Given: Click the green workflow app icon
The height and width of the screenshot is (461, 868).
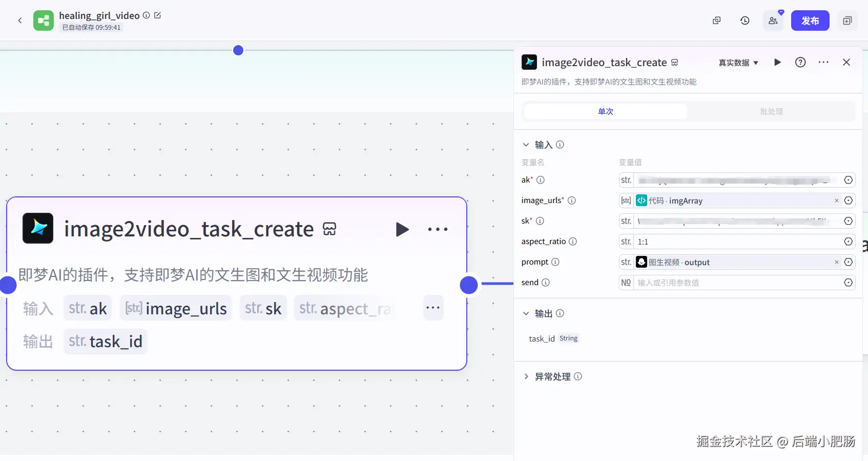Looking at the screenshot, I should pyautogui.click(x=44, y=21).
